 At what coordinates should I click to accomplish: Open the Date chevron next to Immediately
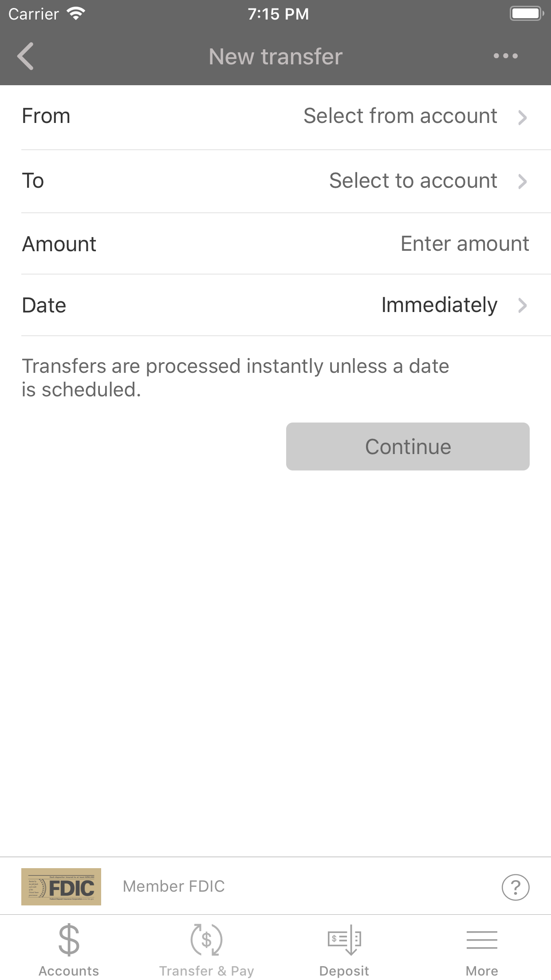522,305
